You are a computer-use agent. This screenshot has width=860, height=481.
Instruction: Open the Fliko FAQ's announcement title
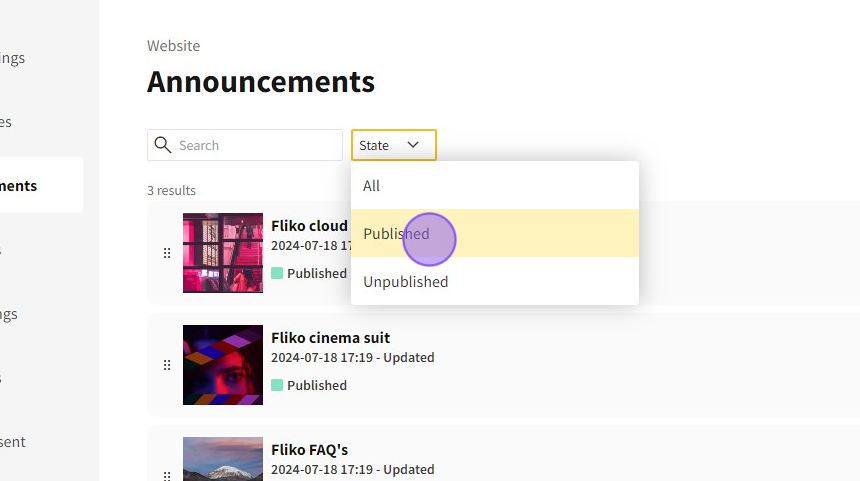(309, 450)
